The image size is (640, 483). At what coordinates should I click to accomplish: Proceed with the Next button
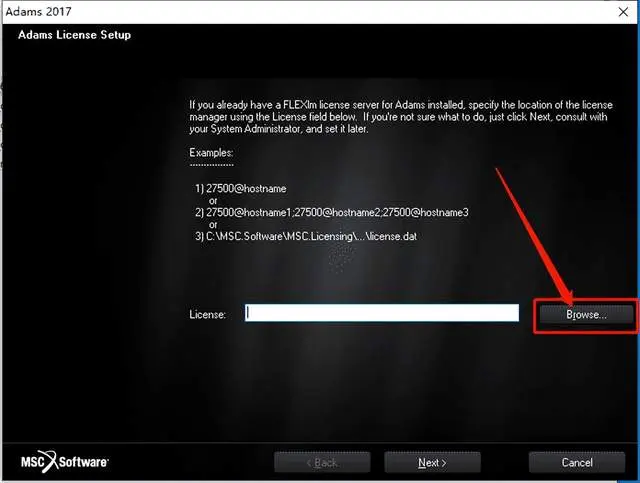click(x=432, y=463)
